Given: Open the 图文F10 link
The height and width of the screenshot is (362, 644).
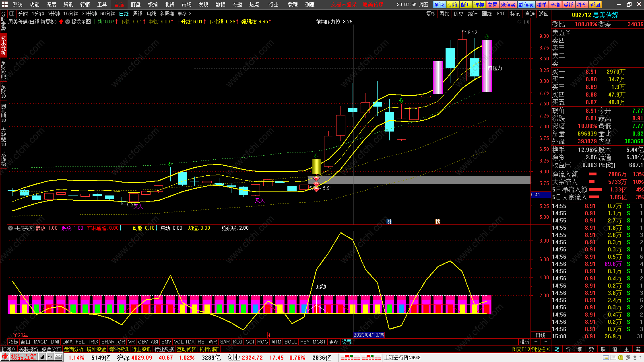Looking at the screenshot, I should (x=521, y=349).
